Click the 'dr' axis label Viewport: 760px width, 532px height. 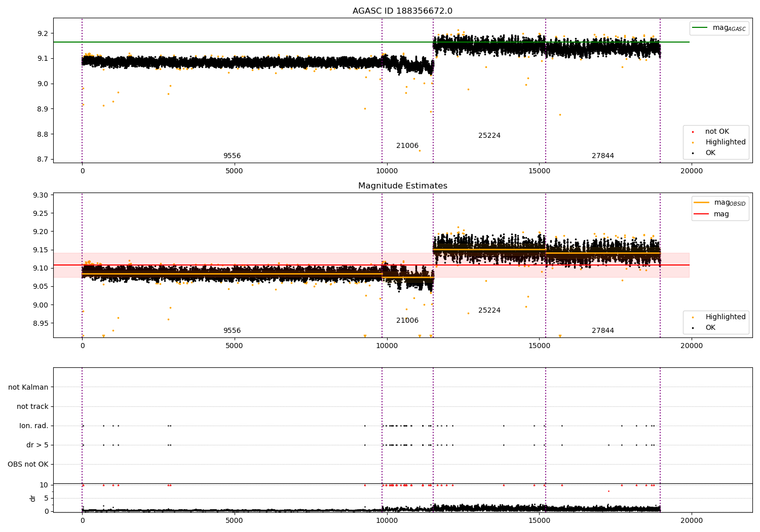coord(33,498)
